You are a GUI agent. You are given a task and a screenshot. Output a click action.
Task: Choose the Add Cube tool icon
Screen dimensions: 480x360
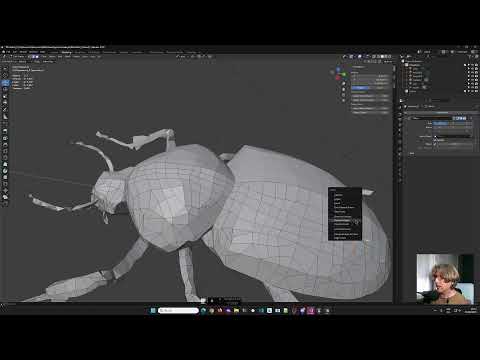(5, 131)
